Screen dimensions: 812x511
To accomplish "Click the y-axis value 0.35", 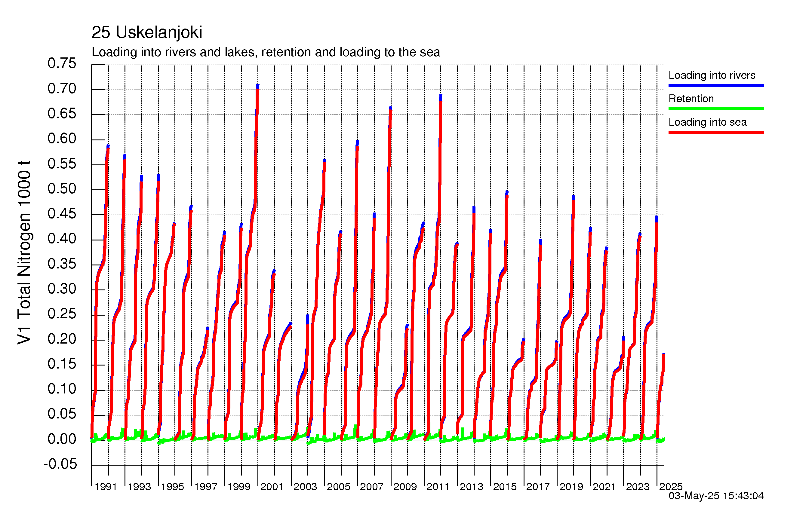I will point(62,264).
